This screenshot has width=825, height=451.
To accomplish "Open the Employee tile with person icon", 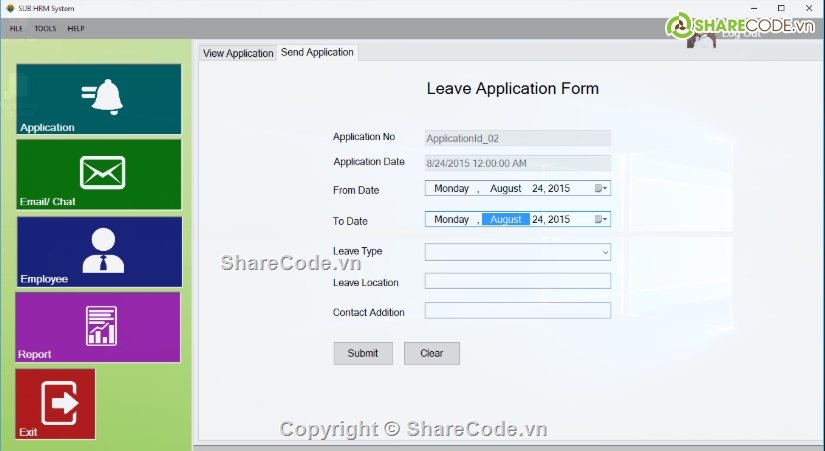I will (99, 252).
